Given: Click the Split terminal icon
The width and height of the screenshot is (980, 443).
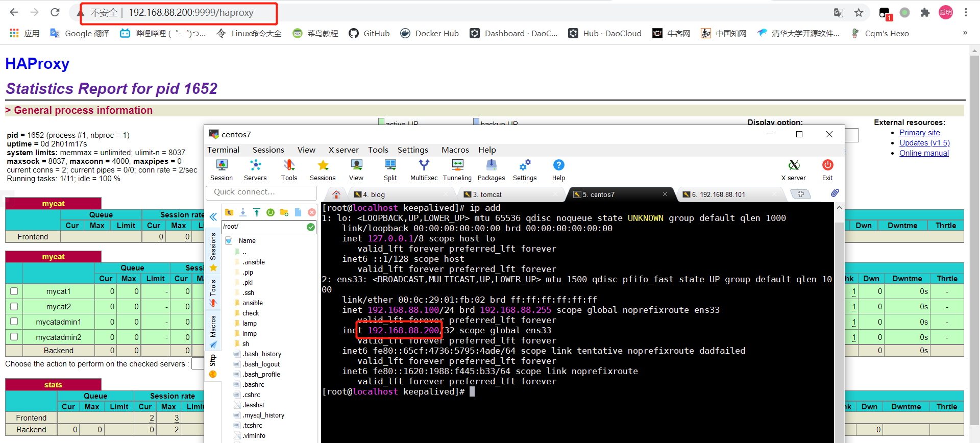Looking at the screenshot, I should click(x=390, y=170).
